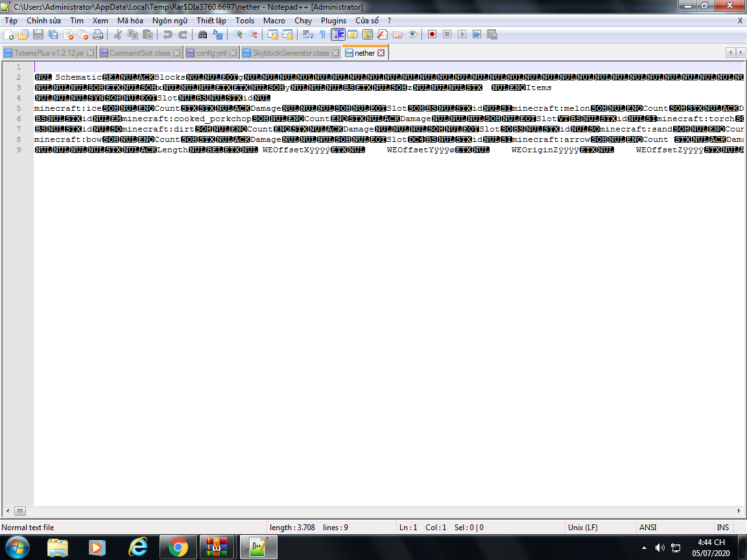Close the config.yml tab
This screenshot has width=747, height=560.
(233, 53)
